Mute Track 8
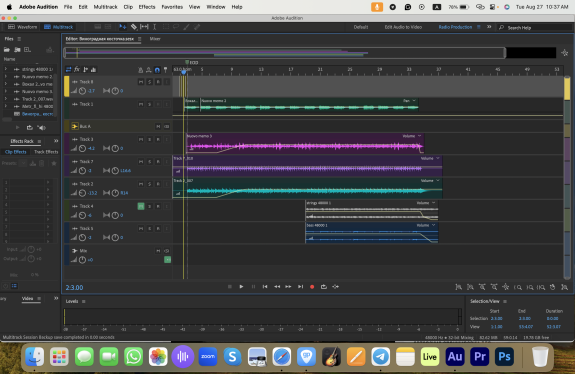Screen dimensions: 575x374 tap(141, 82)
